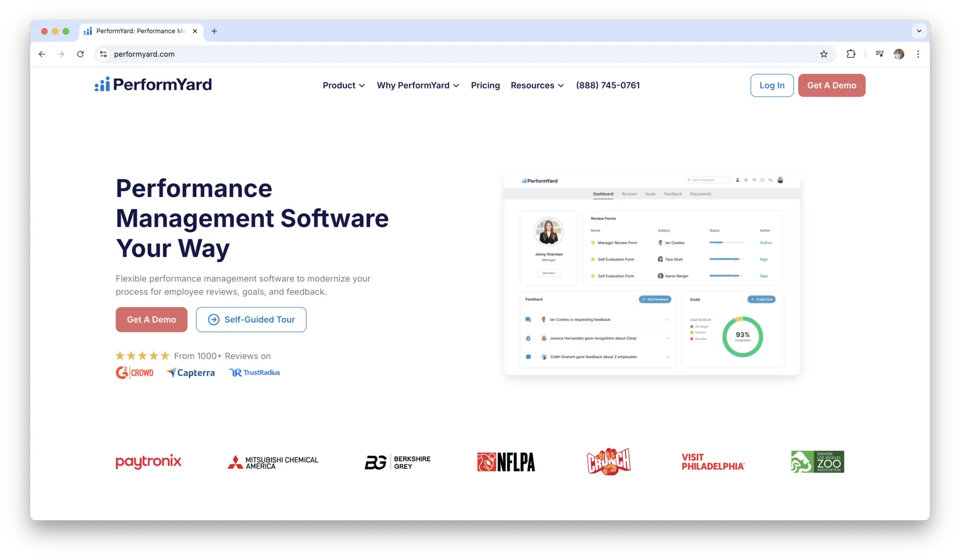Click the Feedback tab in preview

click(x=673, y=194)
